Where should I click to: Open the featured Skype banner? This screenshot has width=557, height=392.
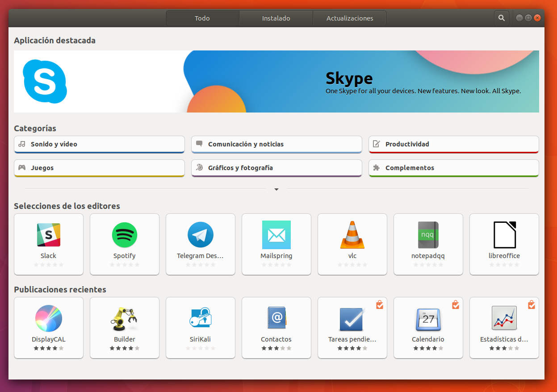[x=276, y=81]
